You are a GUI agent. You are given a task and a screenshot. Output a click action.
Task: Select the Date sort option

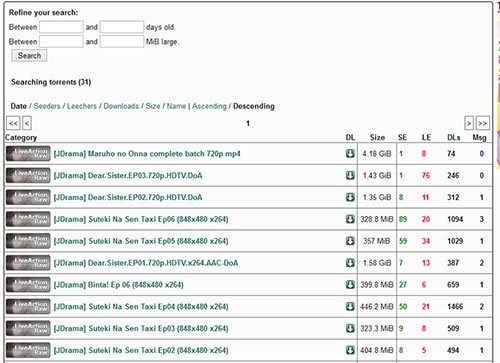pyautogui.click(x=19, y=106)
